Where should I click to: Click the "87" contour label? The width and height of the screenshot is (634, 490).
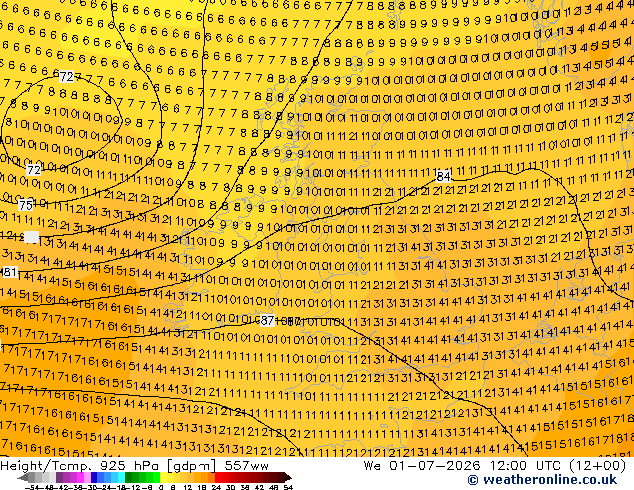tap(267, 321)
